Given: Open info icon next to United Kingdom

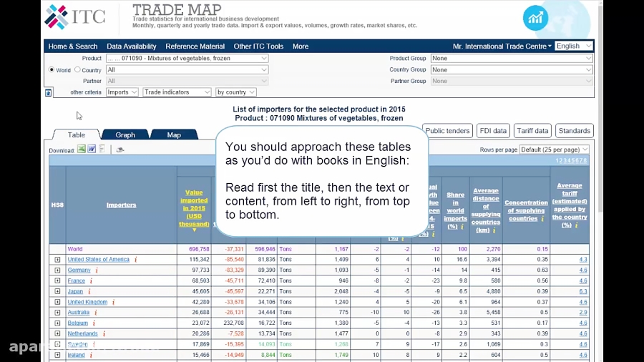Looking at the screenshot, I should [113, 302].
